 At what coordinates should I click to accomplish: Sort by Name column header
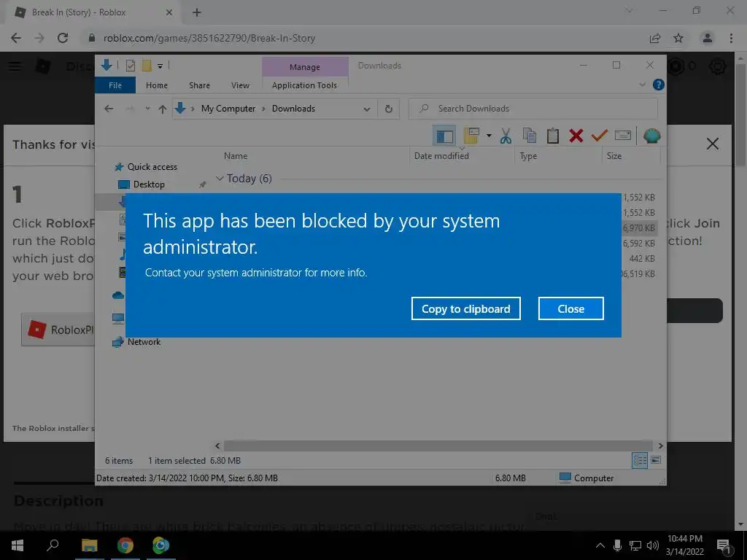236,156
